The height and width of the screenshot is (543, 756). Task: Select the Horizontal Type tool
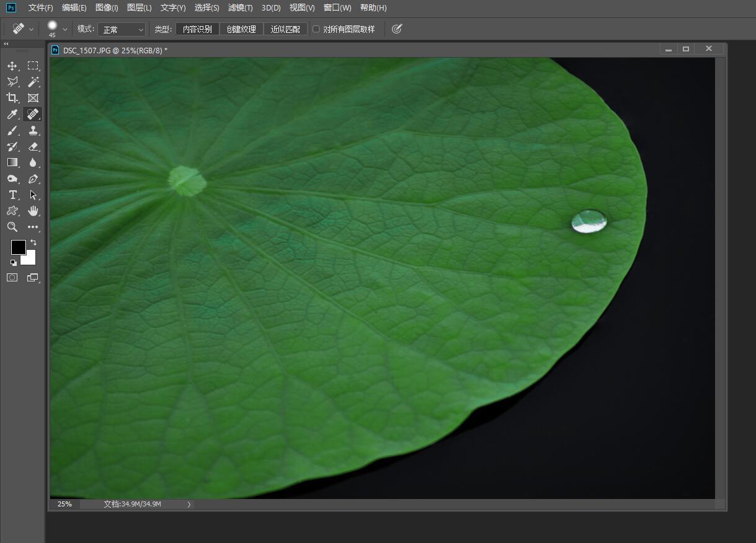click(12, 195)
